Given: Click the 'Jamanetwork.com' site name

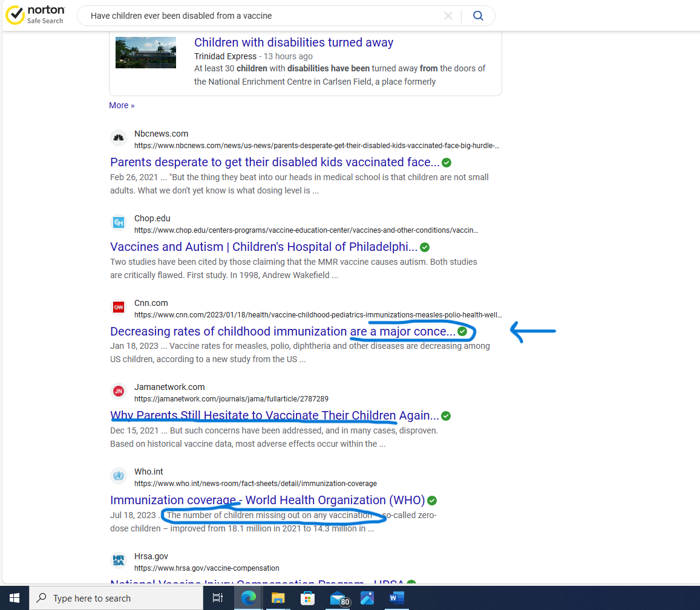Looking at the screenshot, I should pos(169,387).
